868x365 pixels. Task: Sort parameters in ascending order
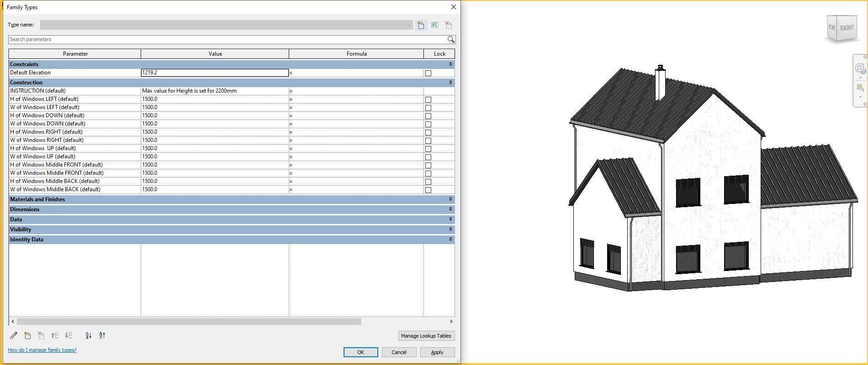(88, 335)
